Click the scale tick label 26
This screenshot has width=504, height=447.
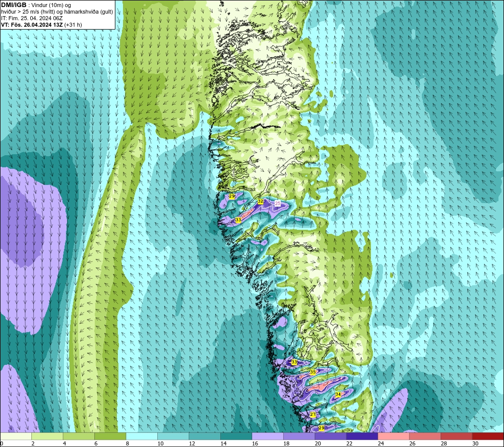coord(413,443)
